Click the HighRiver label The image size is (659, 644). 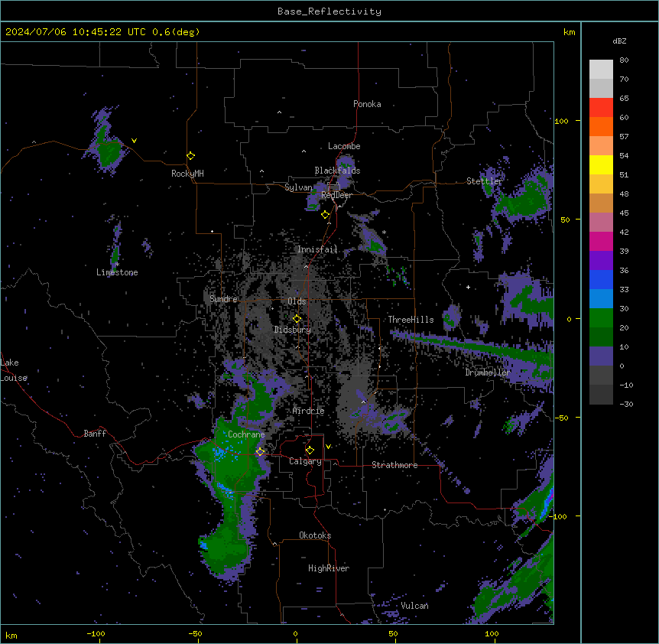pos(329,568)
